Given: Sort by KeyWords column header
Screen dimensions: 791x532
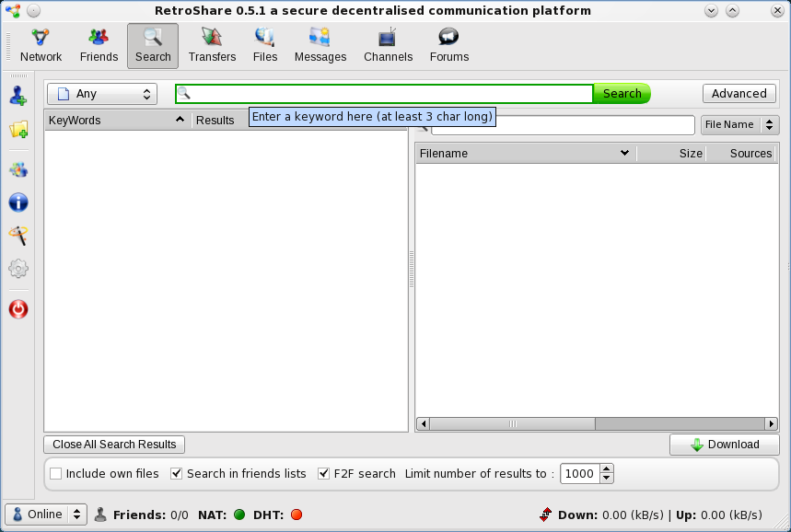Looking at the screenshot, I should point(118,120).
